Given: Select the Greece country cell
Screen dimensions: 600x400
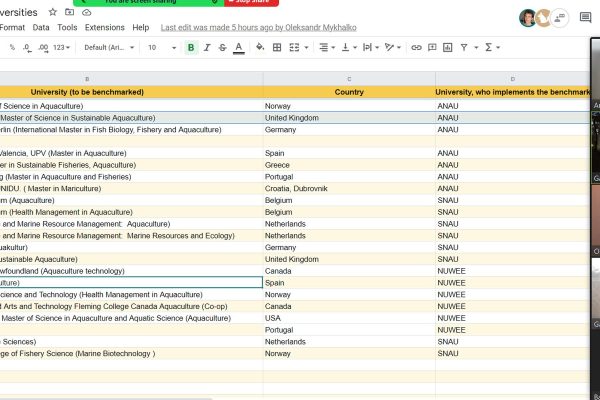Looking at the screenshot, I should coord(349,165).
